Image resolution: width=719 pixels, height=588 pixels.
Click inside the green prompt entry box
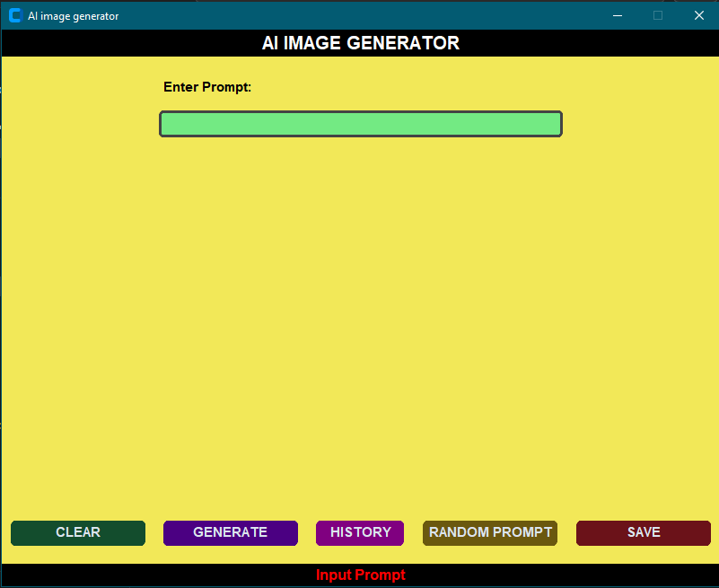click(360, 123)
